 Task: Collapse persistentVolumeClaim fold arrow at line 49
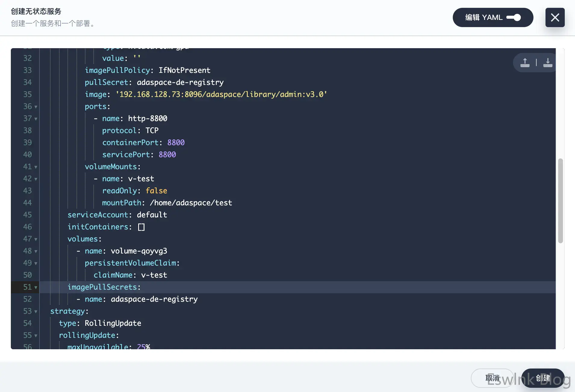(36, 263)
